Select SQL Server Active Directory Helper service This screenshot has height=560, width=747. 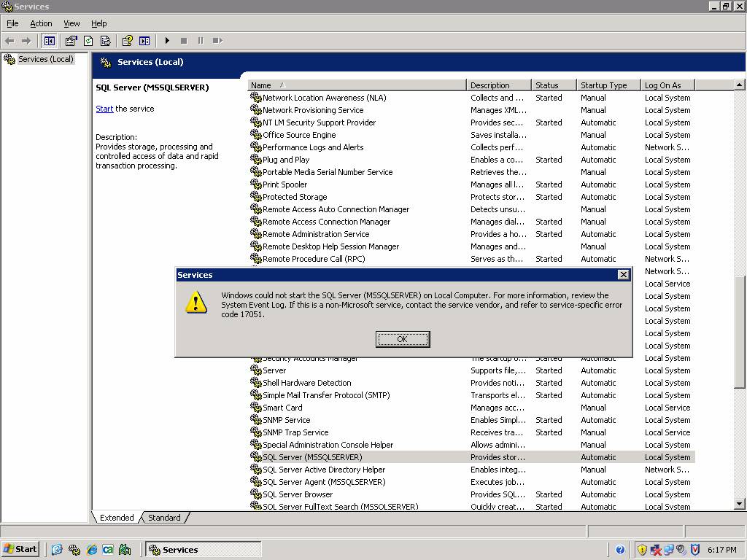(471, 470)
